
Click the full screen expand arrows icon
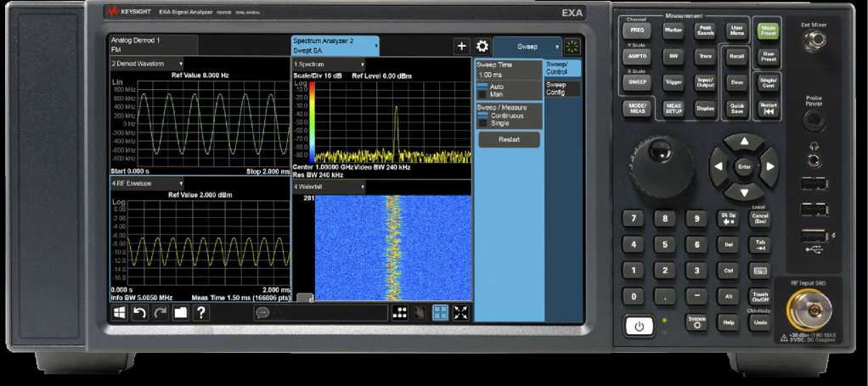461,312
